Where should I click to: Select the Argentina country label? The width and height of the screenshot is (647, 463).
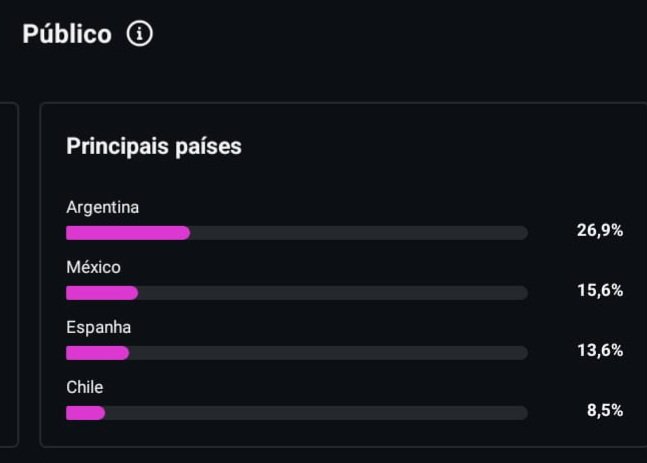103,208
